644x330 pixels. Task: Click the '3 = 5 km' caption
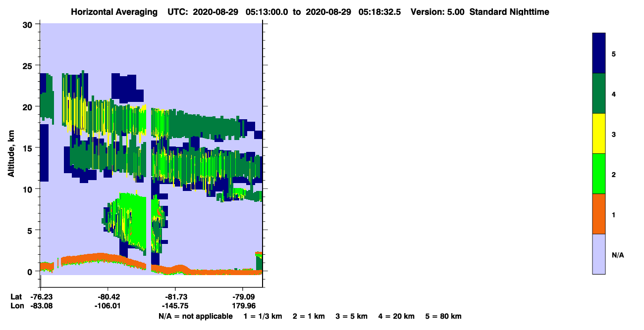point(351,317)
